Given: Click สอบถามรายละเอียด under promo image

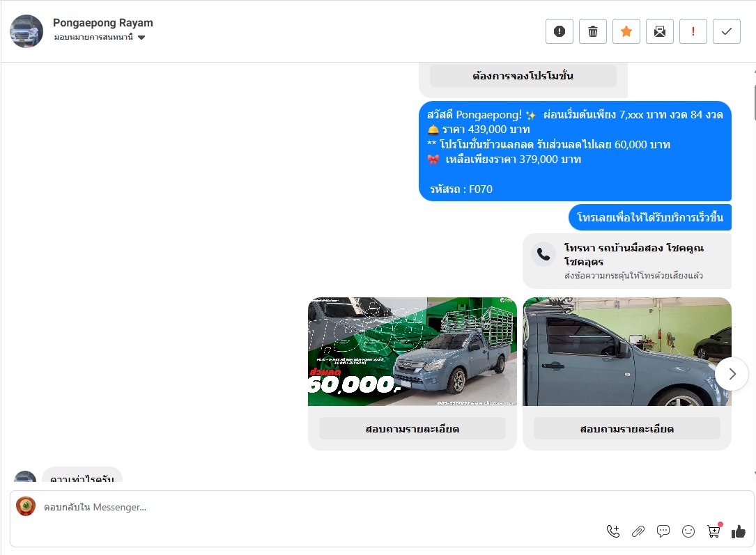Looking at the screenshot, I should pos(412,428).
